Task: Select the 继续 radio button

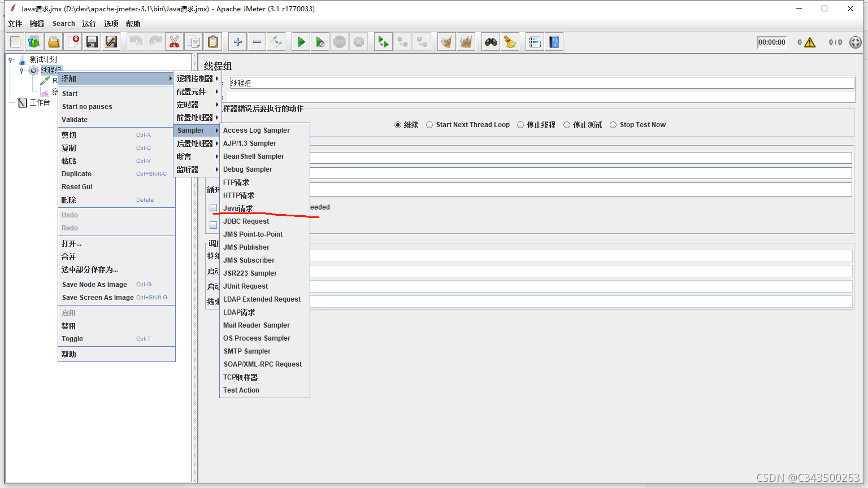Action: (x=398, y=125)
